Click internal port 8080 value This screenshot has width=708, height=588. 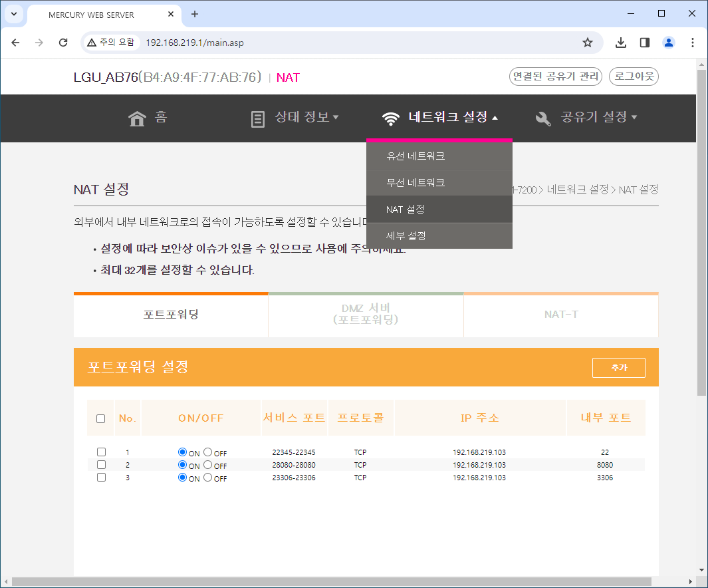point(605,465)
